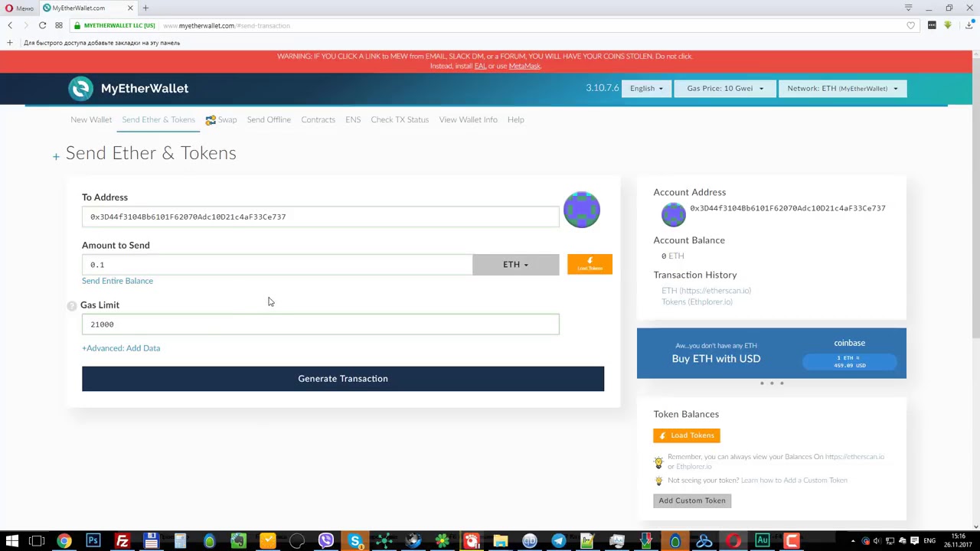
Task: Open Learn how to Add Custom Token
Action: [x=794, y=481]
